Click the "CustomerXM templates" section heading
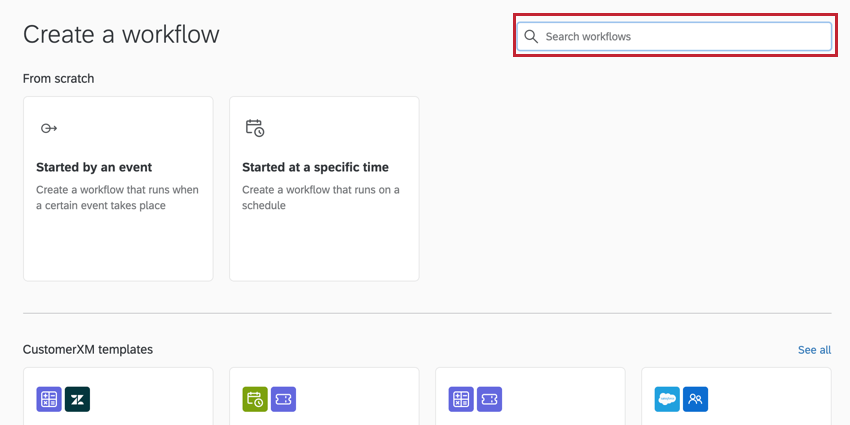Viewport: 850px width, 425px height. [88, 349]
